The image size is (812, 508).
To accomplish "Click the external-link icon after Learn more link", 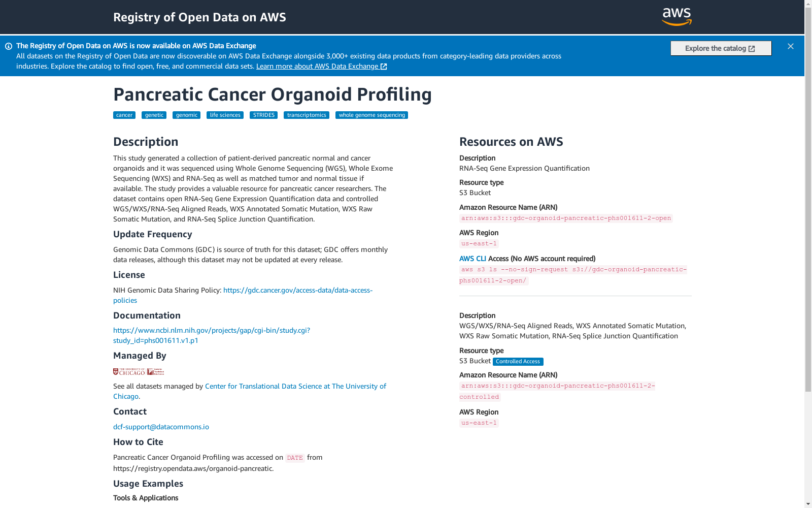I will coord(384,67).
